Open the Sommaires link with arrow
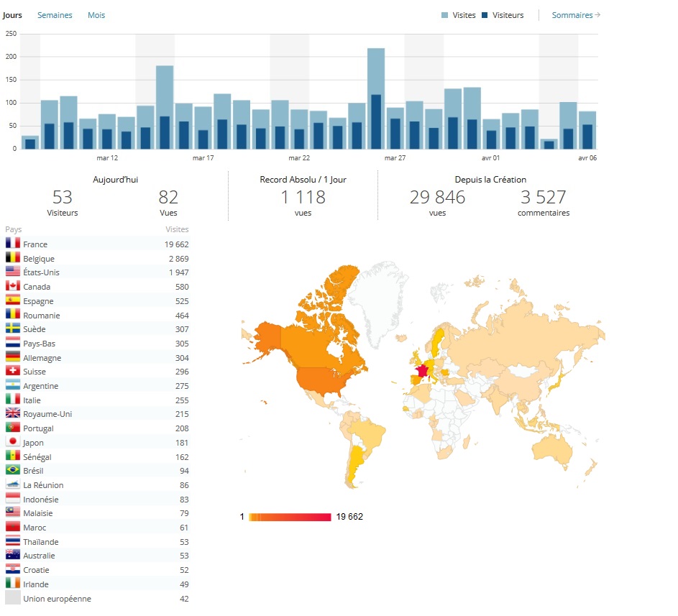 coord(575,15)
